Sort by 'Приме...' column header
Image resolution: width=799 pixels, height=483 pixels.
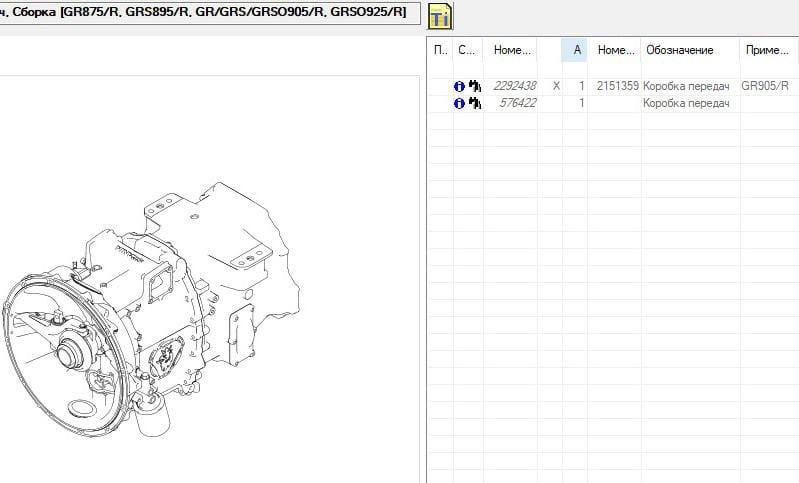click(x=769, y=50)
